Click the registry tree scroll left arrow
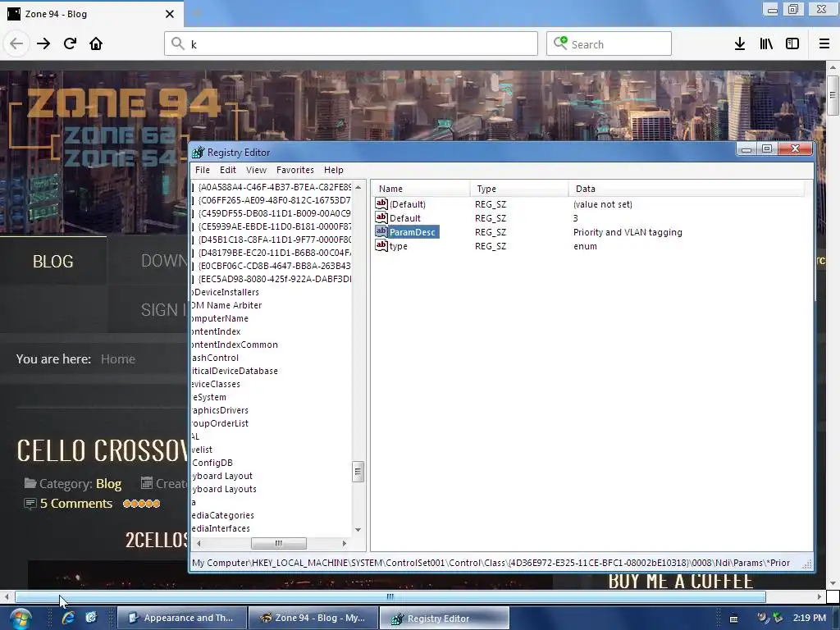 [x=199, y=543]
